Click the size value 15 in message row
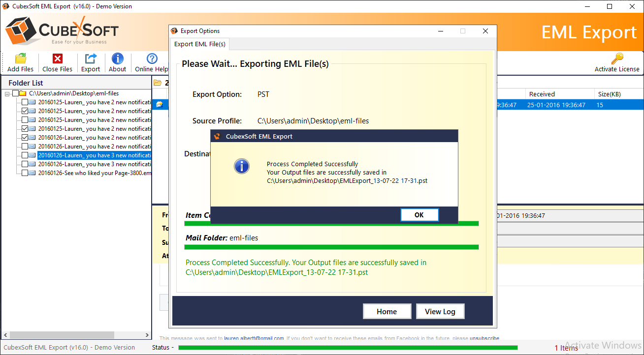This screenshot has height=355, width=644. click(x=600, y=105)
